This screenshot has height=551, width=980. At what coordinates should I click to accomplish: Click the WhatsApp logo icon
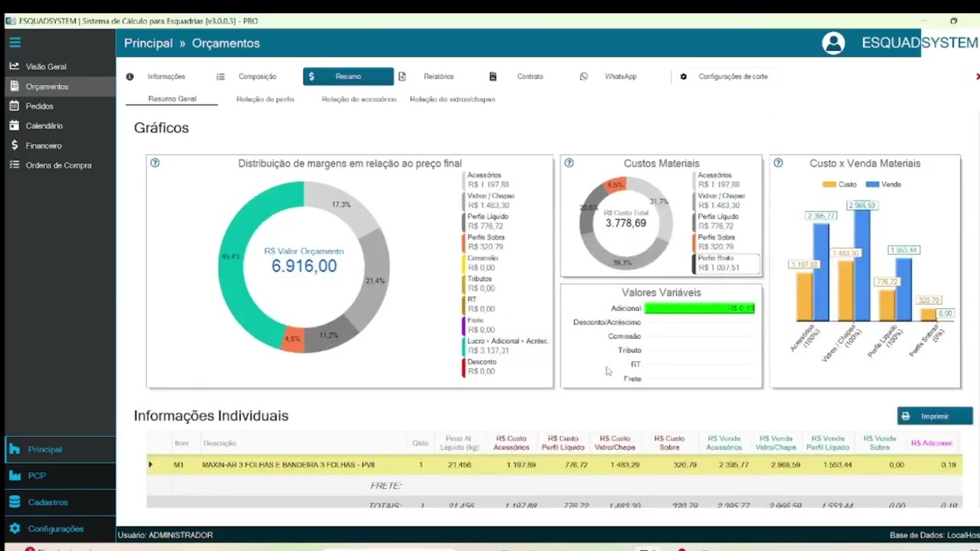pos(584,77)
